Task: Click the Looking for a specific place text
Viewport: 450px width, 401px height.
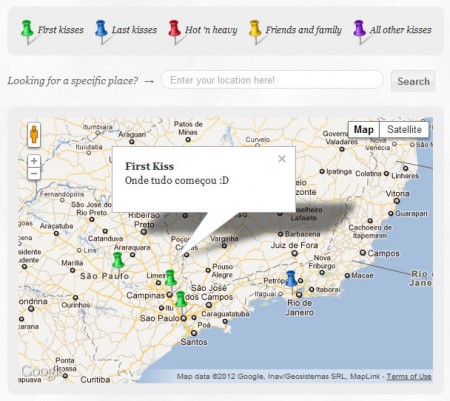Action: pyautogui.click(x=73, y=81)
